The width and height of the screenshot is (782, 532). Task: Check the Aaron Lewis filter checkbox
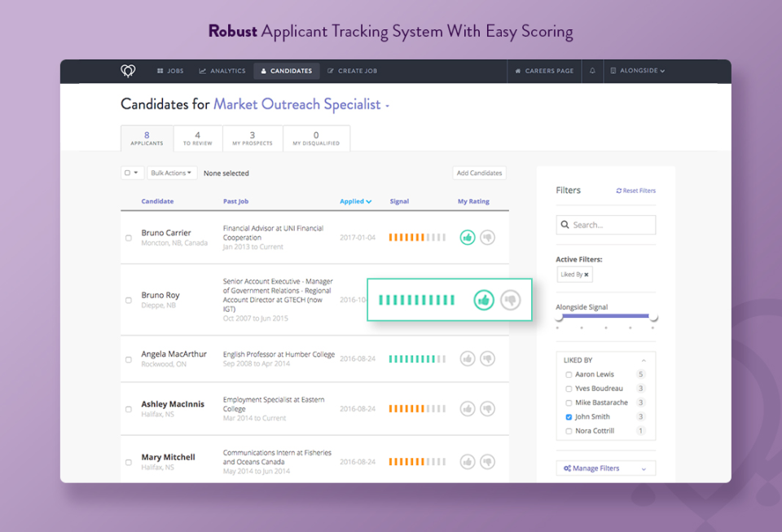pos(569,374)
